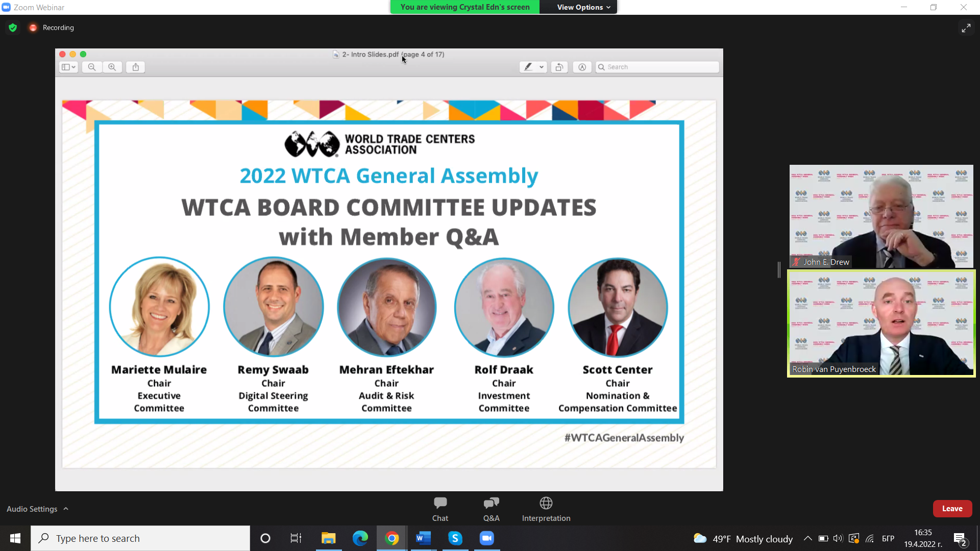
Task: Click the red close dot in Preview
Action: tap(62, 54)
